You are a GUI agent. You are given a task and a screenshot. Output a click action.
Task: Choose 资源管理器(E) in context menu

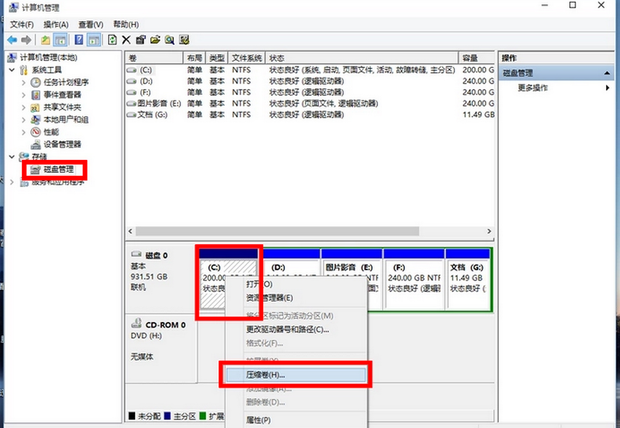pyautogui.click(x=296, y=298)
